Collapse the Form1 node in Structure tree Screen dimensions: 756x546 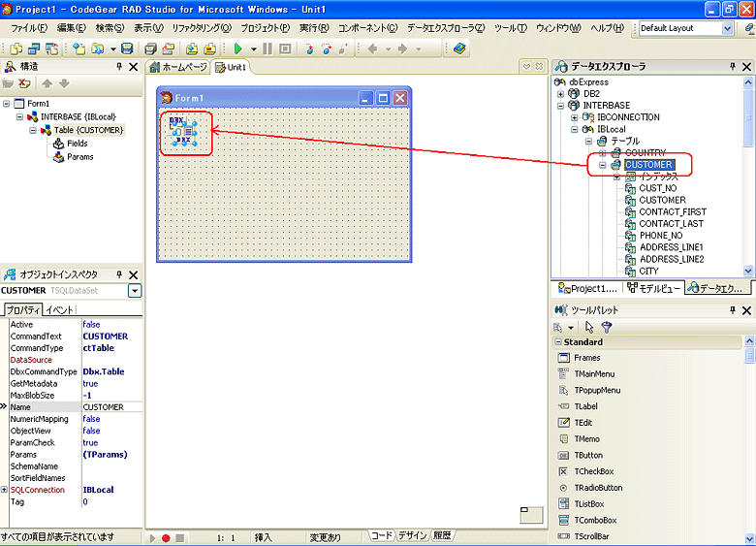pyautogui.click(x=6, y=104)
